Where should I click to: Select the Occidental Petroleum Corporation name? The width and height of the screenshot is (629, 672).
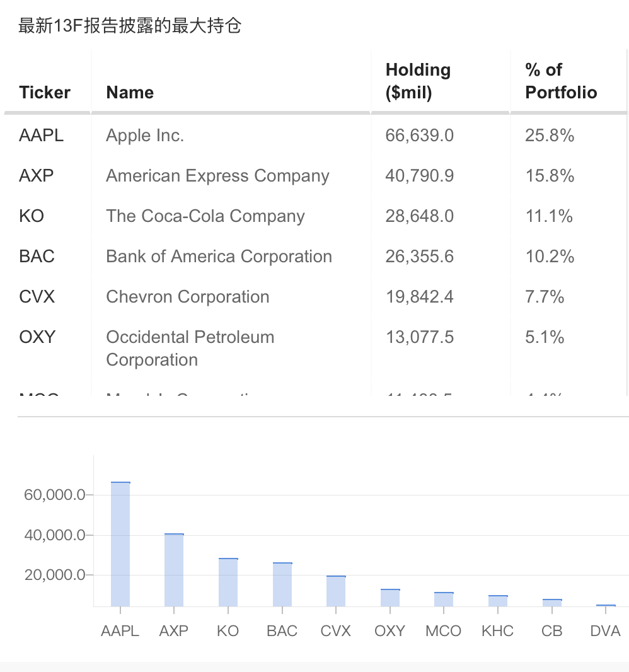click(x=190, y=348)
